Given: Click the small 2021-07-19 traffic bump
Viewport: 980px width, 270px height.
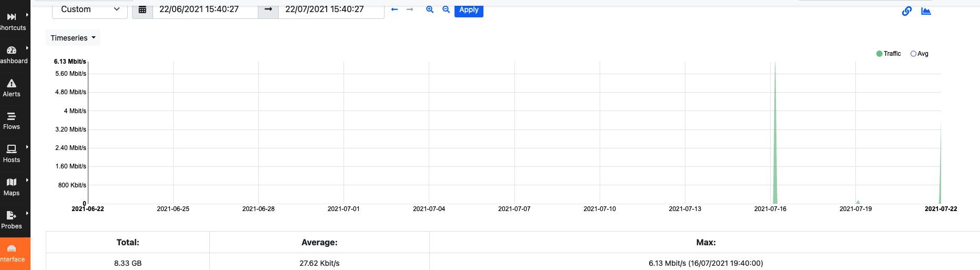Looking at the screenshot, I should (x=858, y=202).
